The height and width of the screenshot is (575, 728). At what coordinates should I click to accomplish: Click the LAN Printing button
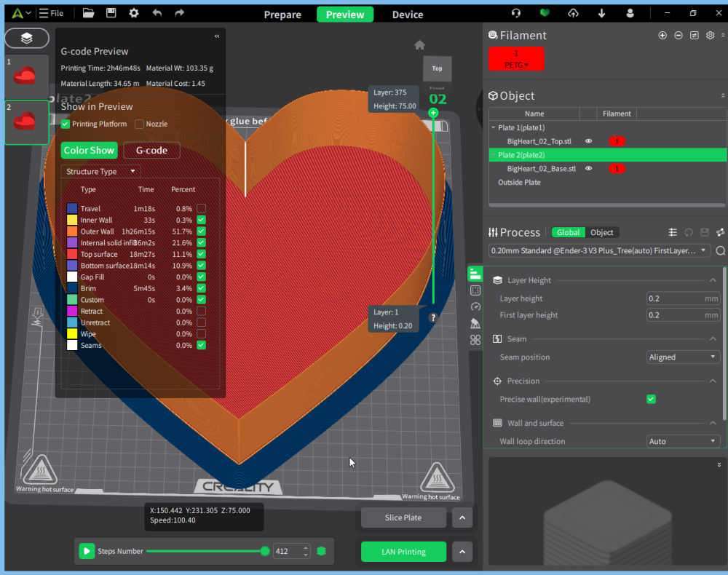click(x=403, y=552)
